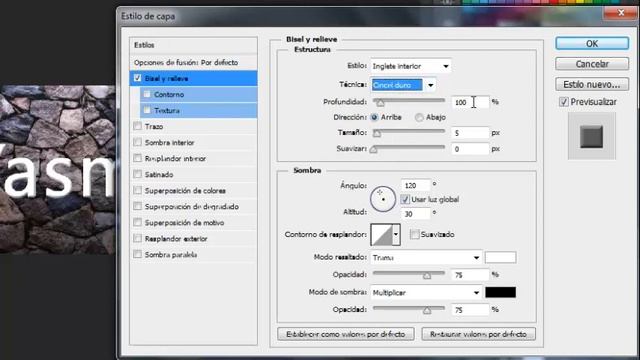Screen dimensions: 640x360
Task: Click Restaurar valores por defecto
Action: click(478, 334)
